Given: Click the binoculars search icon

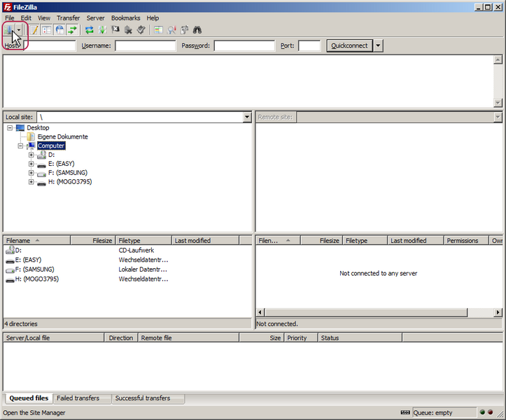Looking at the screenshot, I should (197, 30).
